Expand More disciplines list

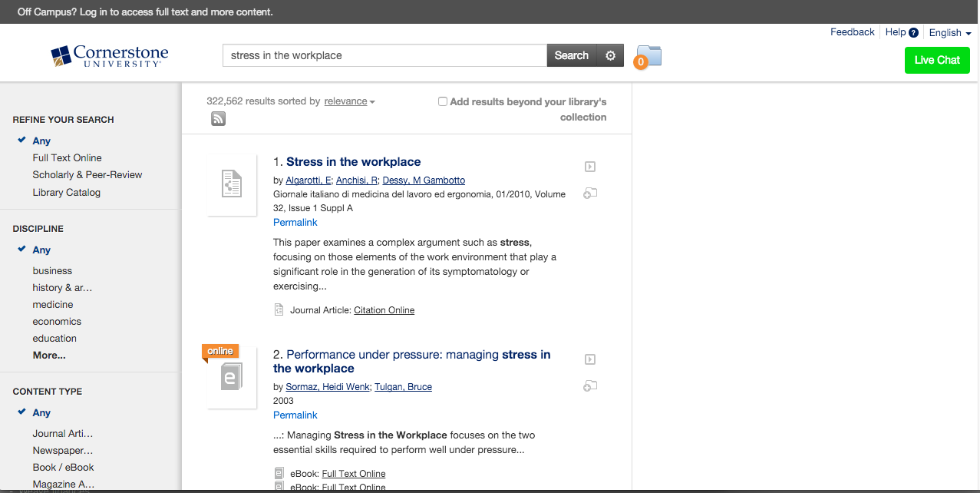pos(49,355)
